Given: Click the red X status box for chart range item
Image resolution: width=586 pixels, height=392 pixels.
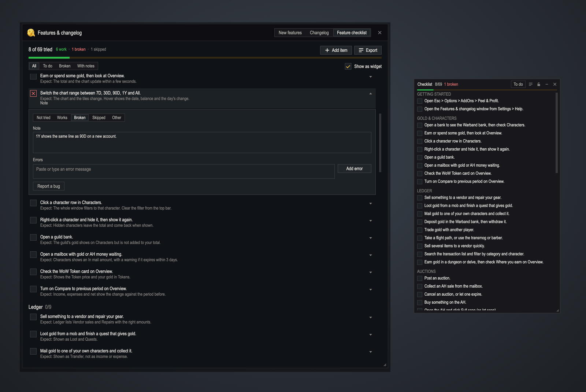Looking at the screenshot, I should pos(33,93).
